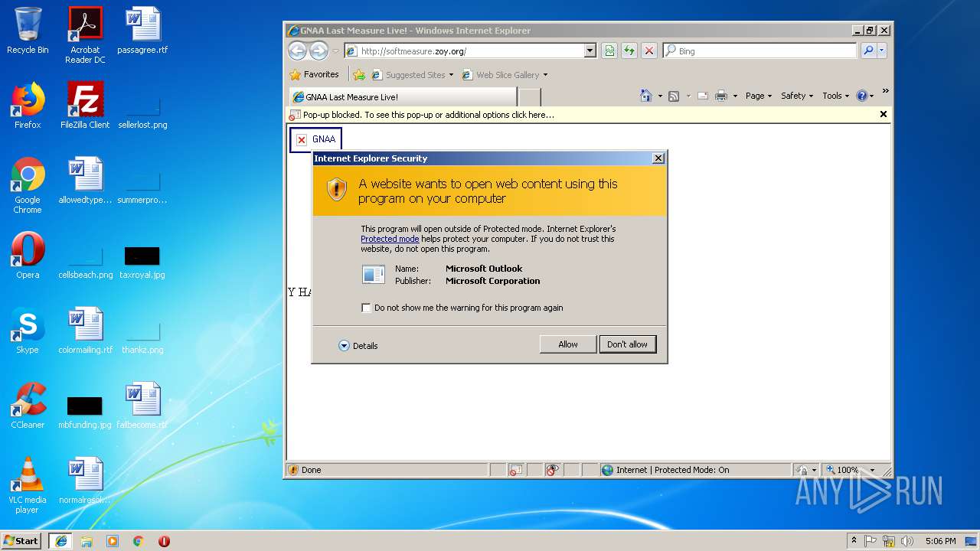The height and width of the screenshot is (551, 980).
Task: Click the Refresh page icon
Action: click(629, 51)
